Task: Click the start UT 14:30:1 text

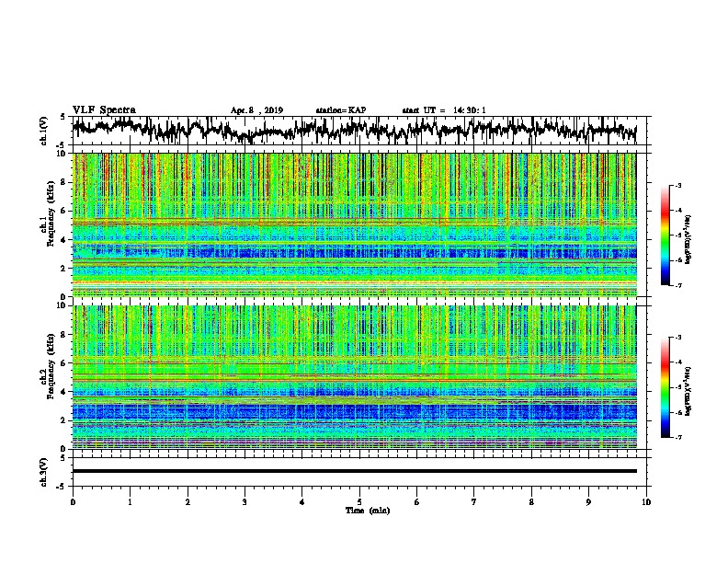Action: coord(444,110)
